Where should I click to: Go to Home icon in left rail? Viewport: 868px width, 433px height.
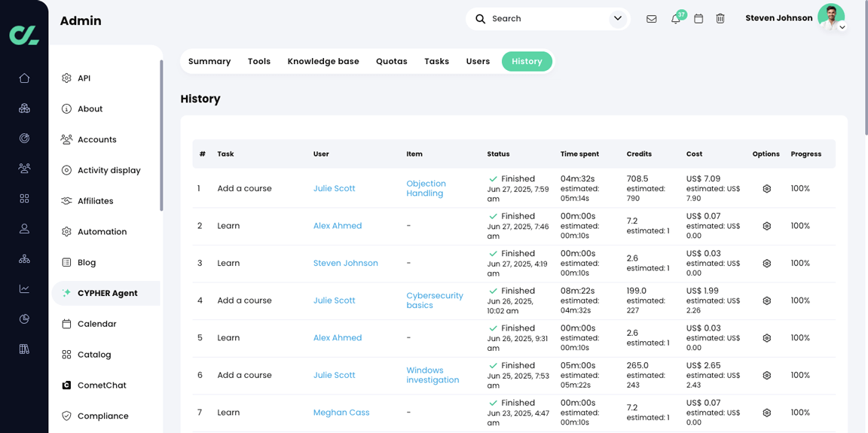pos(24,78)
